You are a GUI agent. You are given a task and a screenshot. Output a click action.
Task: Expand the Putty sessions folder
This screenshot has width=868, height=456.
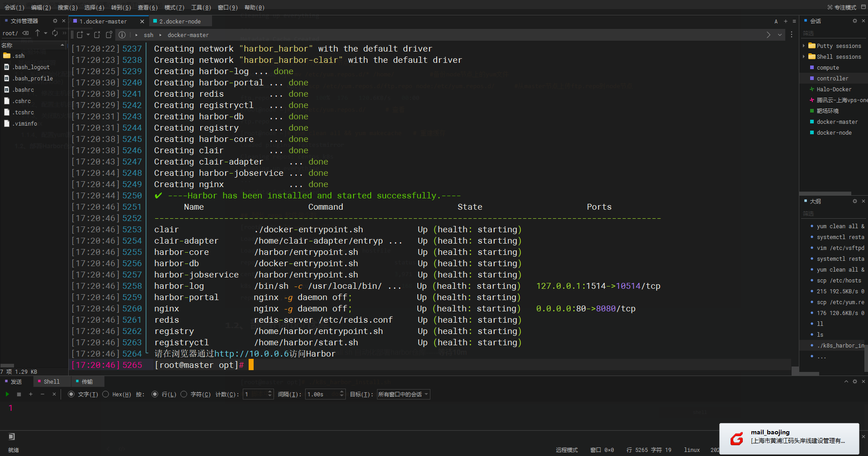tap(804, 46)
